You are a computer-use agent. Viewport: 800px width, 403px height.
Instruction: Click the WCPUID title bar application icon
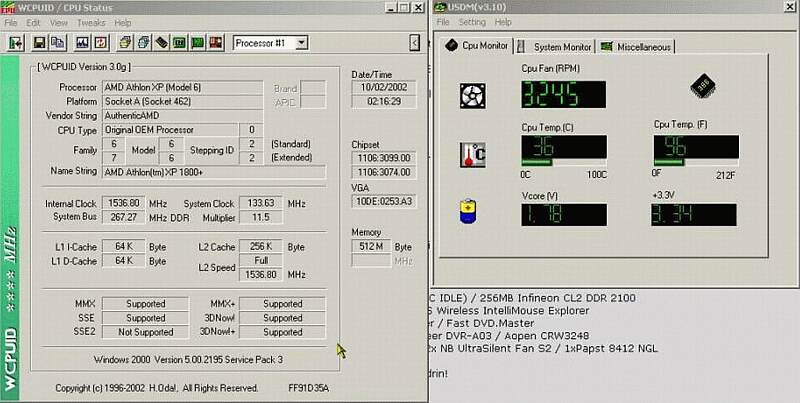7,7
